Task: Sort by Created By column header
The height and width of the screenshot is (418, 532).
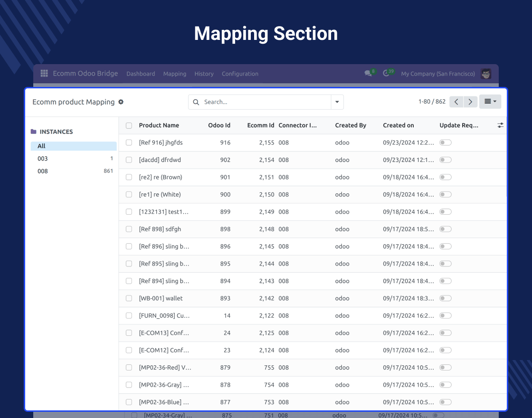Action: point(351,125)
